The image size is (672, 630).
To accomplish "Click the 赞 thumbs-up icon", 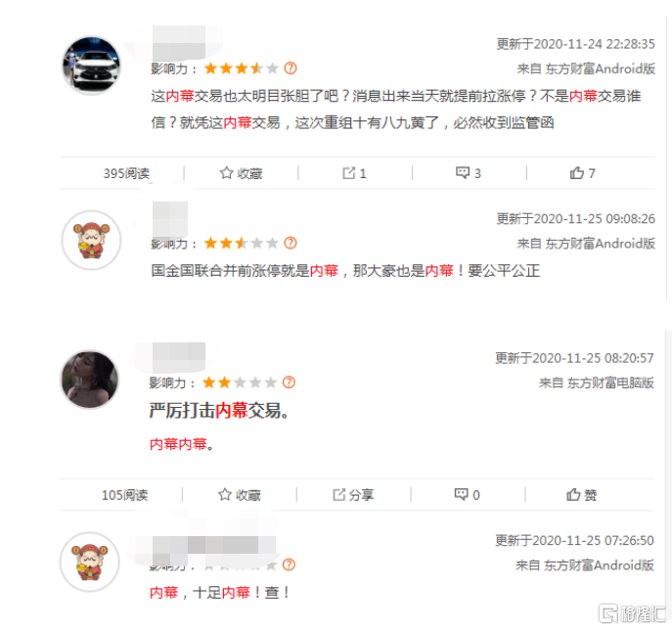I will pos(573,495).
